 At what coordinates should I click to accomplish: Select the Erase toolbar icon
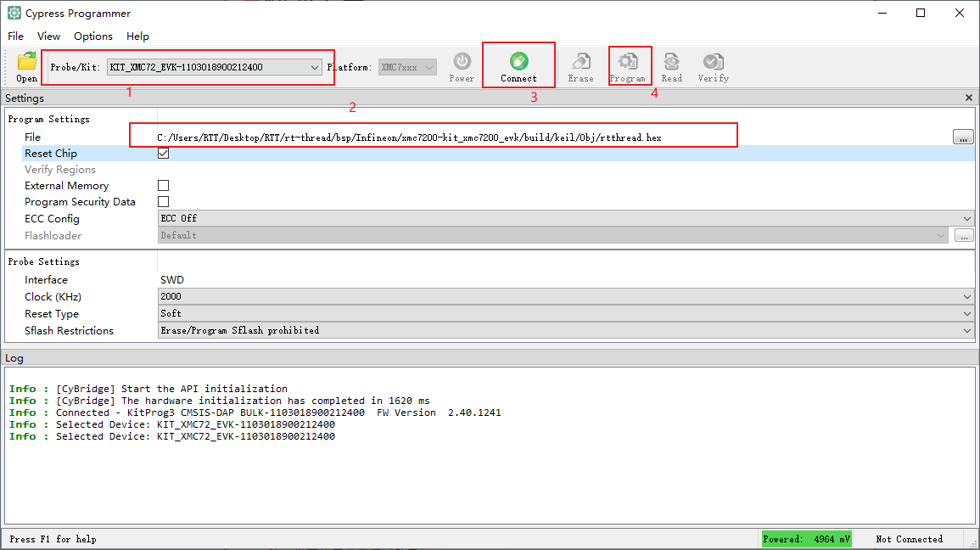coord(580,62)
